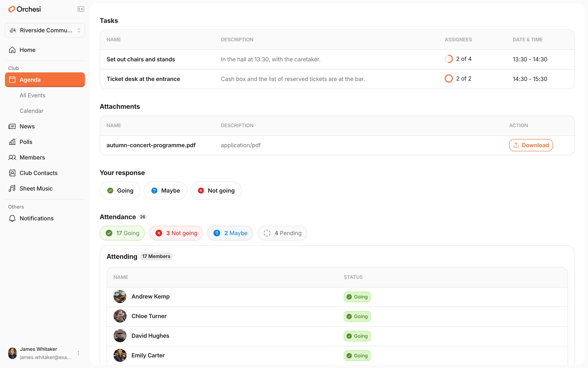This screenshot has width=588, height=368.
Task: Open the Ticket desk at the entrance task
Action: tap(337, 79)
